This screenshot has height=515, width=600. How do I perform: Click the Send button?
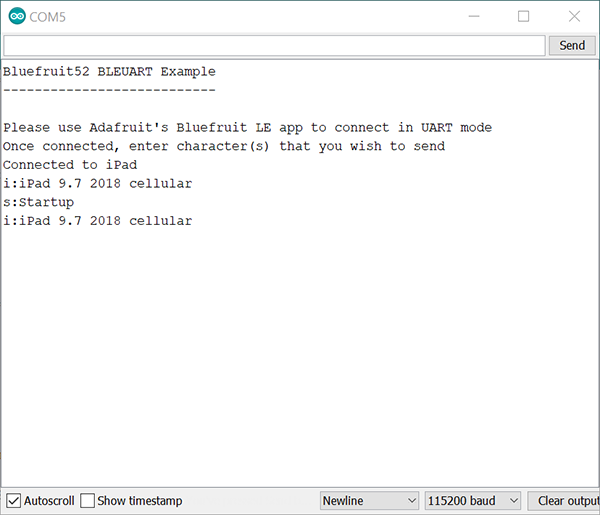tap(572, 46)
